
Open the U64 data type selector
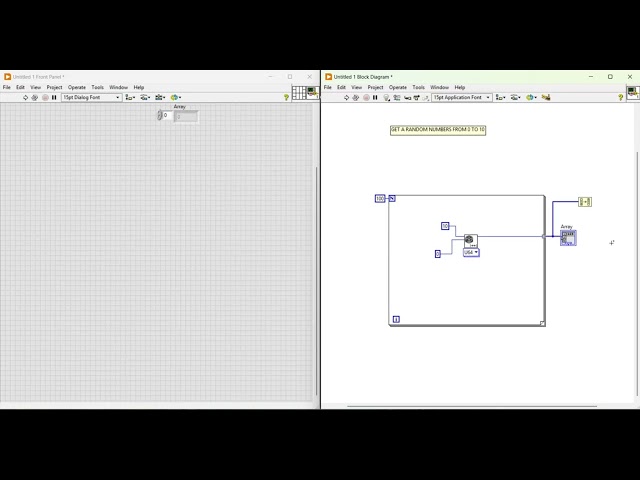(x=471, y=253)
